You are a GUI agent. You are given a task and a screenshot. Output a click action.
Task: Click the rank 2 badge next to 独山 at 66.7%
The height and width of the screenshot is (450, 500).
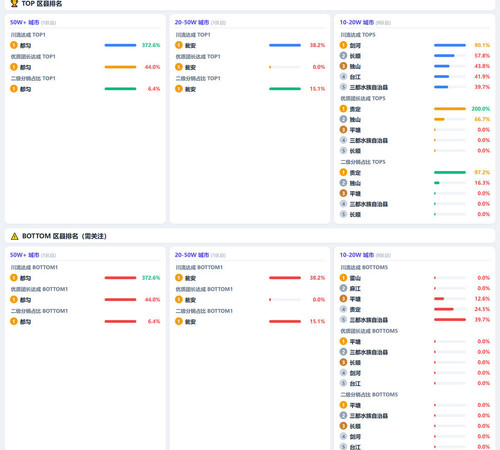[343, 119]
